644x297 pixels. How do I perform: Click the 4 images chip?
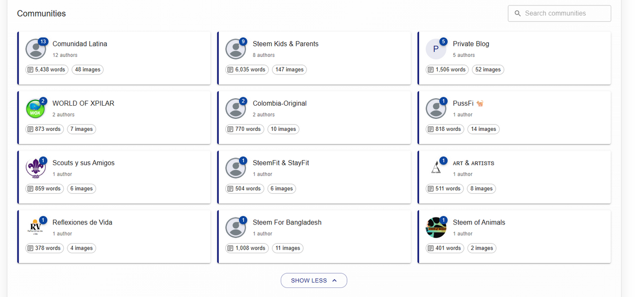[82, 248]
